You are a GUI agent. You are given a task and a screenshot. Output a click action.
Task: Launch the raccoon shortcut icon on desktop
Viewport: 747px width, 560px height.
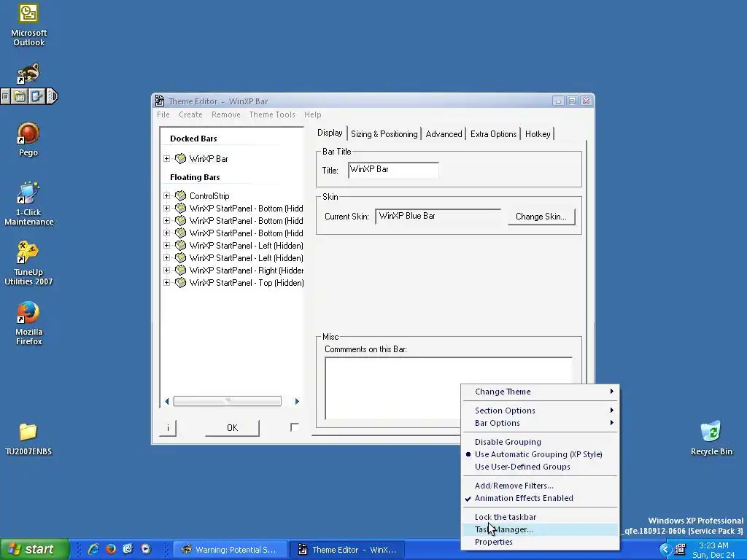coord(28,73)
